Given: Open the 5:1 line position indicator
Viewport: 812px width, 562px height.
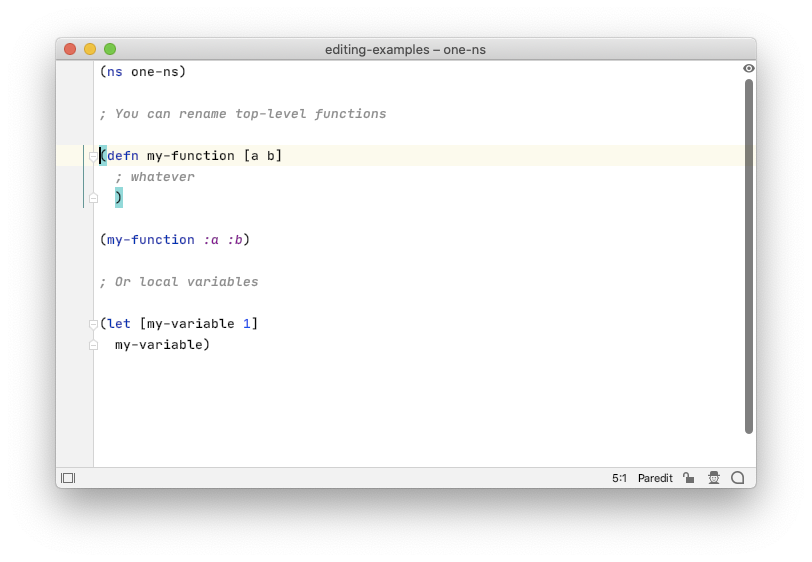Looking at the screenshot, I should (x=619, y=478).
